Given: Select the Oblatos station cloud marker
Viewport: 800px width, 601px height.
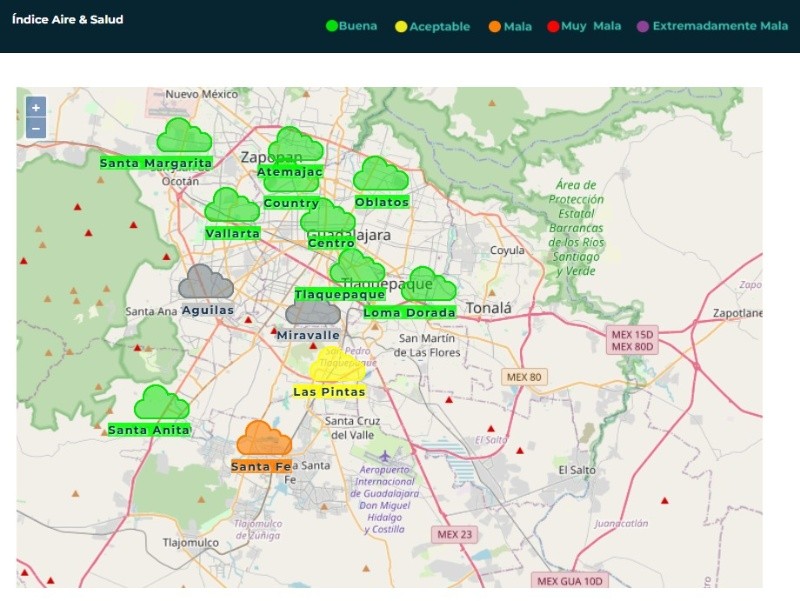Looking at the screenshot, I should point(380,175).
